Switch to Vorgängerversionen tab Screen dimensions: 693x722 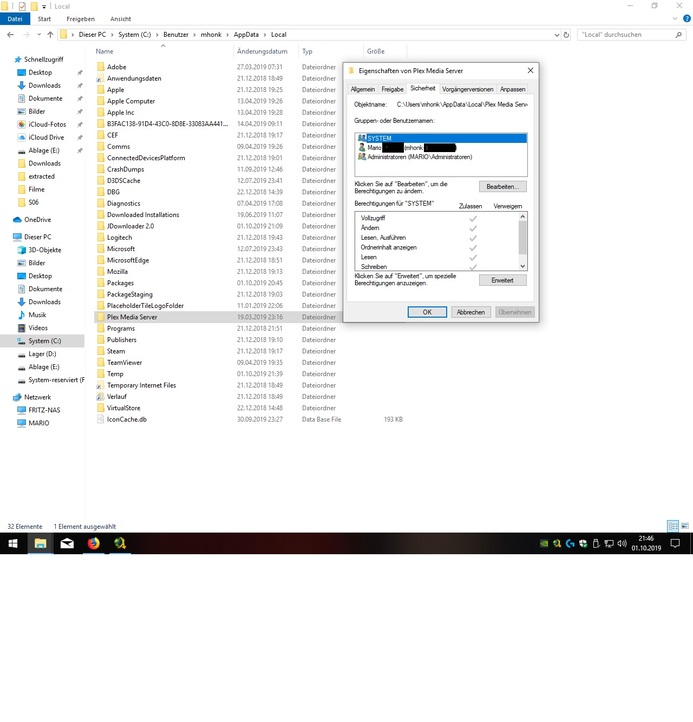pyautogui.click(x=467, y=89)
